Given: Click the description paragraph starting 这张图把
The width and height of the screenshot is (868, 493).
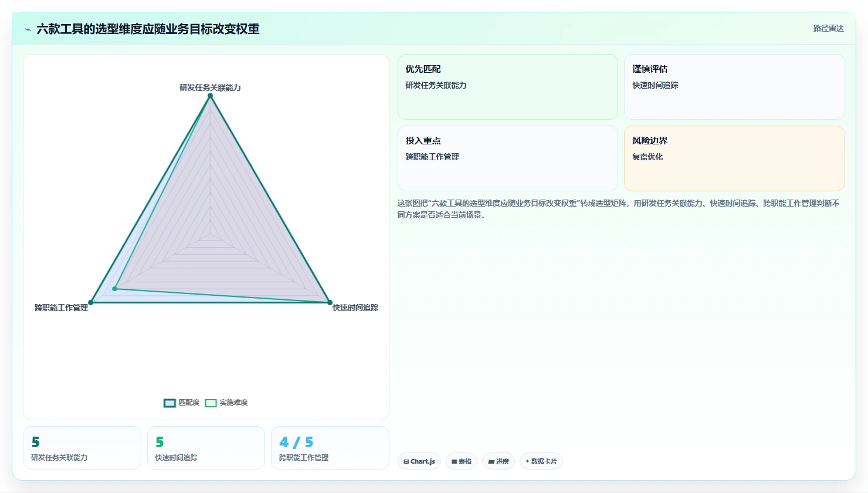Looking at the screenshot, I should 619,209.
